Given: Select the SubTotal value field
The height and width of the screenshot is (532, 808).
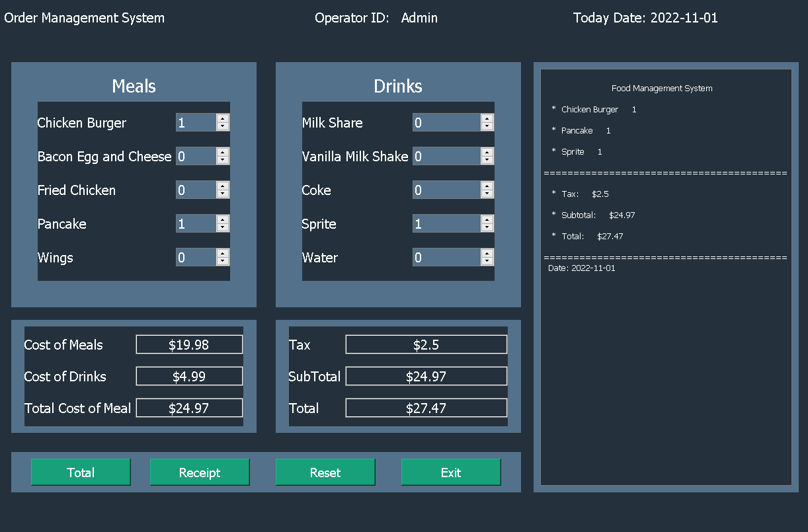Looking at the screenshot, I should point(426,376).
